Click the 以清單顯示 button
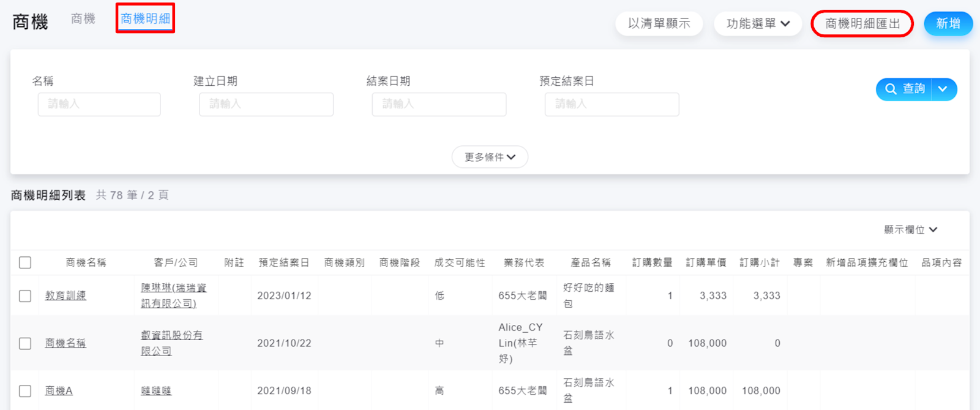This screenshot has height=410, width=980. 659,24
